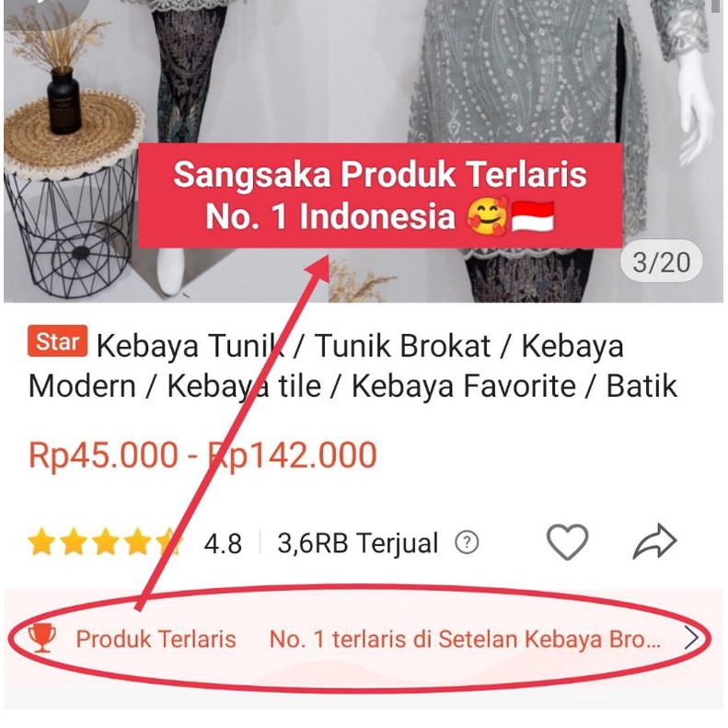728x728 pixels.
Task: Share the product with arrow icon
Action: [654, 541]
